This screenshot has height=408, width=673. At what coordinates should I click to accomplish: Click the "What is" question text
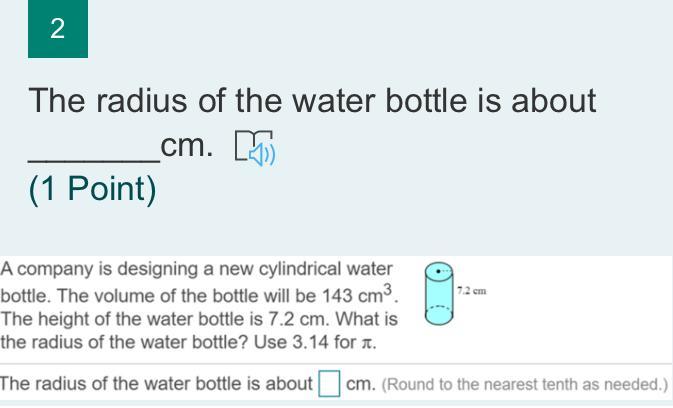[371, 320]
